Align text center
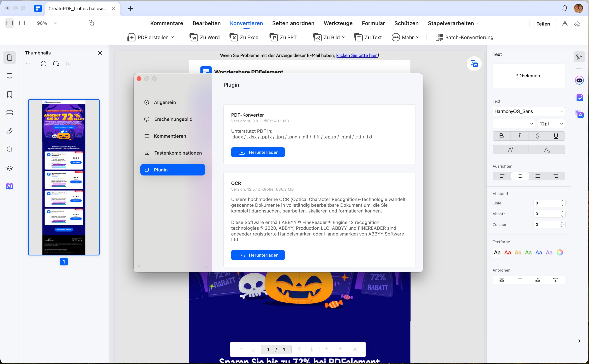Image resolution: width=589 pixels, height=364 pixels. pyautogui.click(x=520, y=176)
